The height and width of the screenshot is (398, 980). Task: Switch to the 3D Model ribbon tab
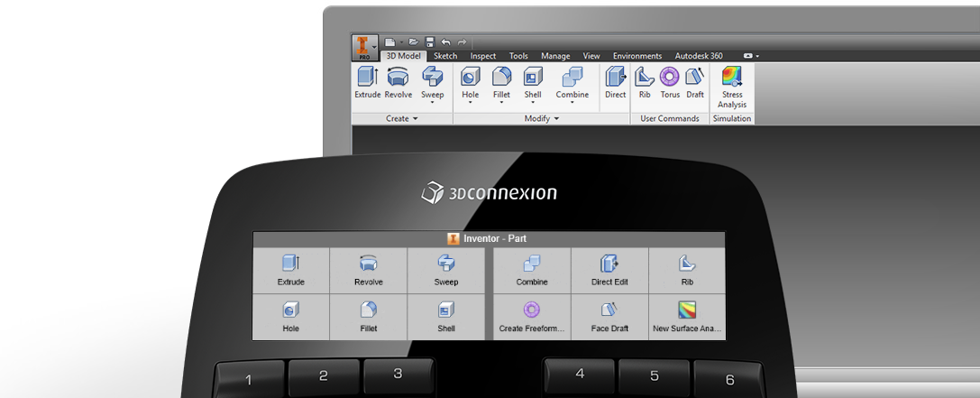403,56
